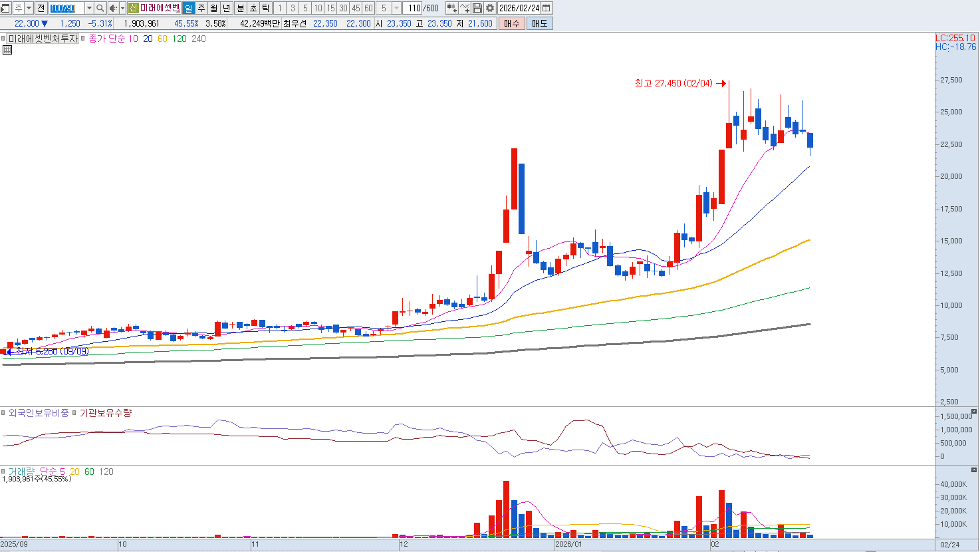The height and width of the screenshot is (552, 980).
Task: Click the panel layout icon at top-left
Action: pyautogui.click(x=6, y=8)
